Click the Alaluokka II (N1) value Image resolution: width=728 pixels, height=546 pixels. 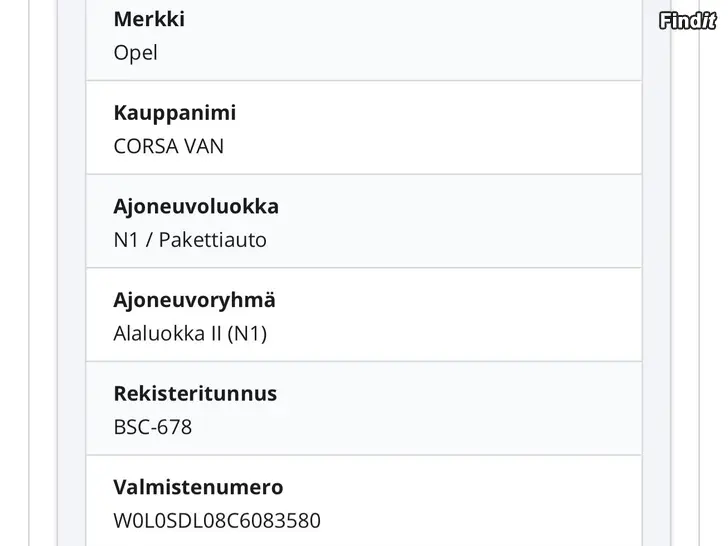click(x=190, y=334)
